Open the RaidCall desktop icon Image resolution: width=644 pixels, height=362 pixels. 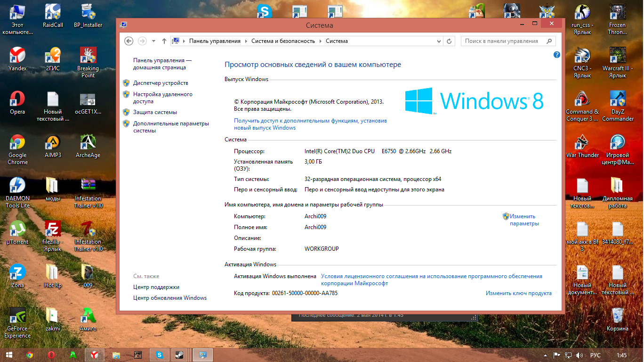[x=53, y=16]
